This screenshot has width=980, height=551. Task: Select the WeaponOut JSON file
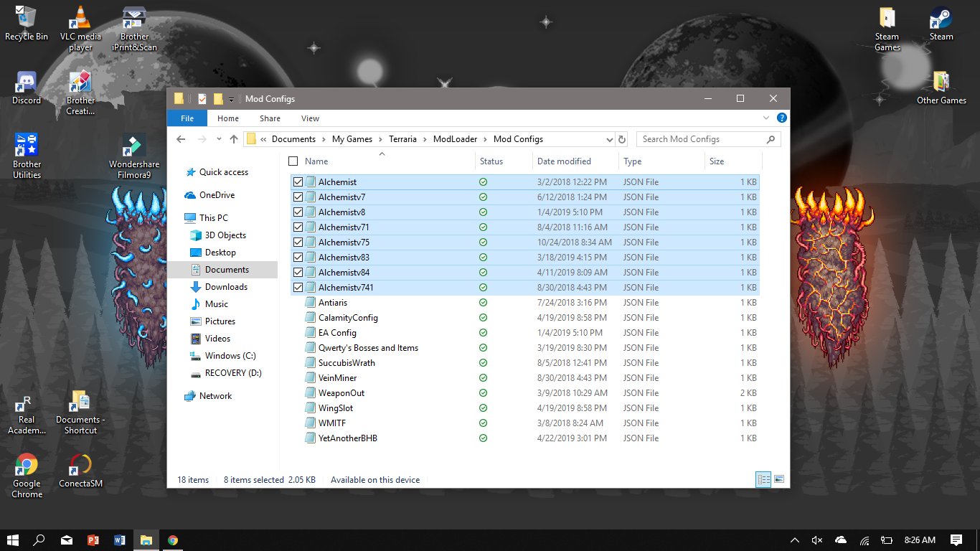[x=525, y=393]
